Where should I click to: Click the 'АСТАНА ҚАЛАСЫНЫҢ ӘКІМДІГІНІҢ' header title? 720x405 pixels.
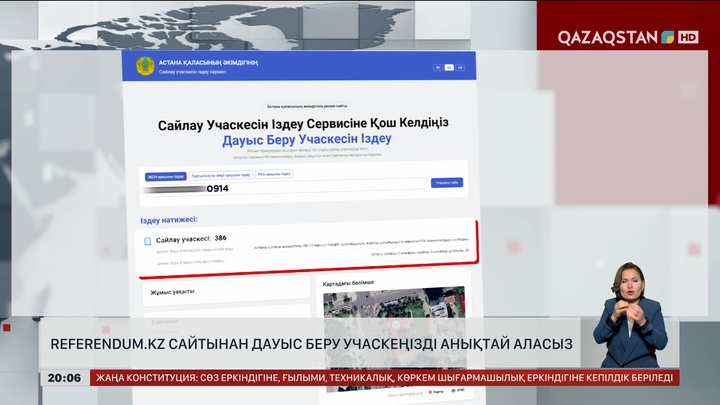pyautogui.click(x=208, y=62)
